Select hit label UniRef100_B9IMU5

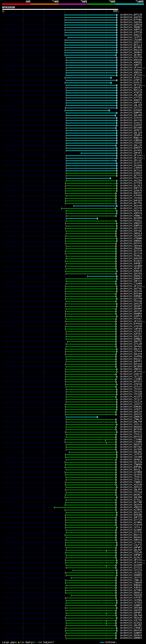click(131, 218)
